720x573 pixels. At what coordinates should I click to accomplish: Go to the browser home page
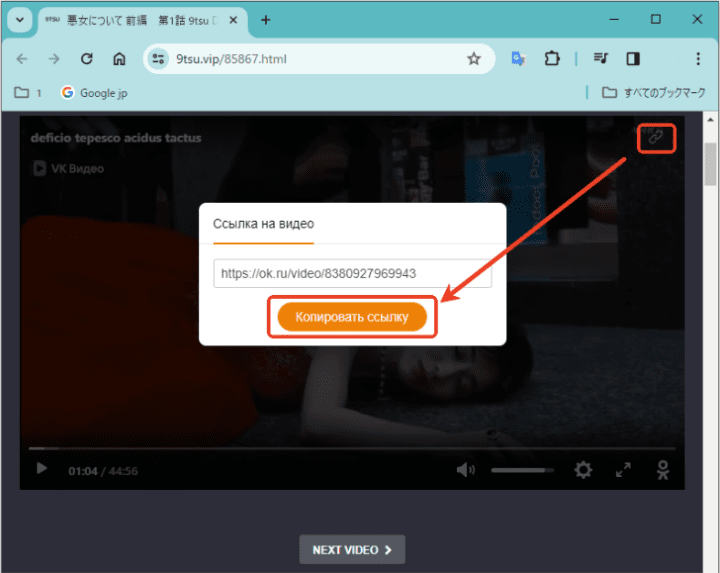click(x=119, y=59)
